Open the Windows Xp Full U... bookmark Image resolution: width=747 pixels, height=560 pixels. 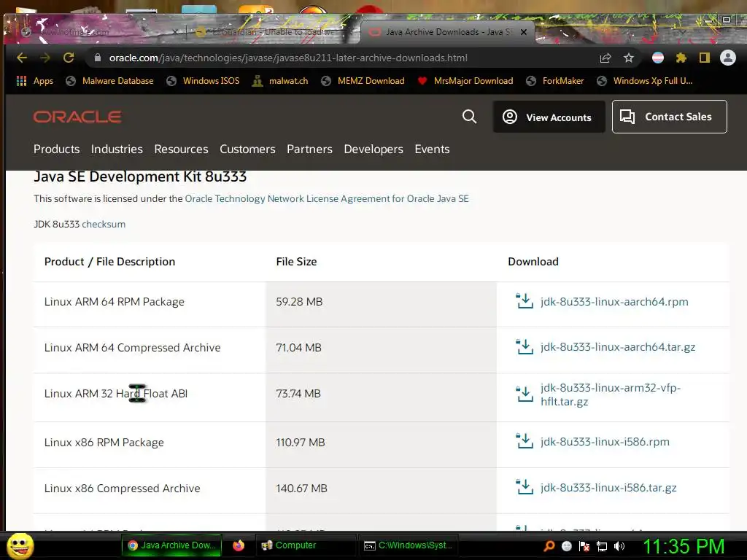point(645,81)
